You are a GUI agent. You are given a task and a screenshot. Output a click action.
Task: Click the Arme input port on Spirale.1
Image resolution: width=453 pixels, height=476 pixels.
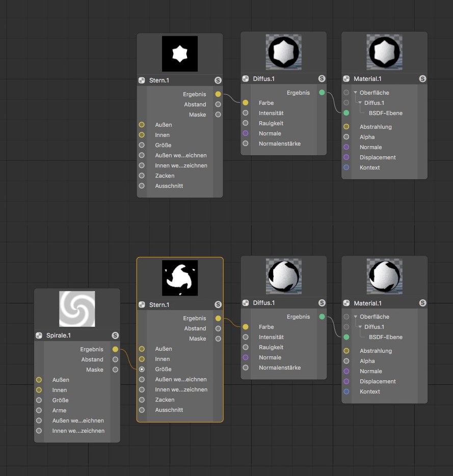39,410
